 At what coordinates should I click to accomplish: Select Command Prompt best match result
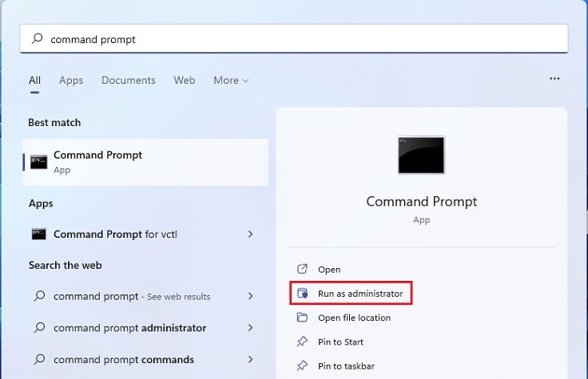145,162
